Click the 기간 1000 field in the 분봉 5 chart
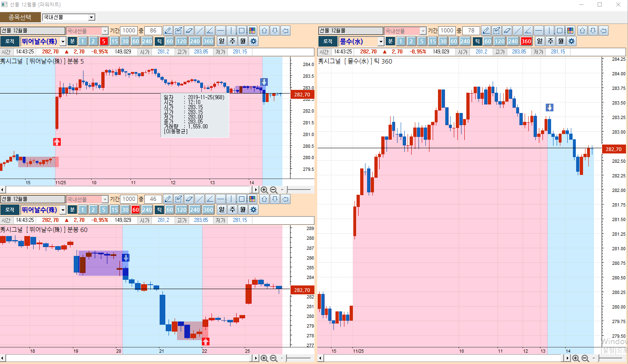The width and height of the screenshot is (628, 364). click(x=129, y=31)
